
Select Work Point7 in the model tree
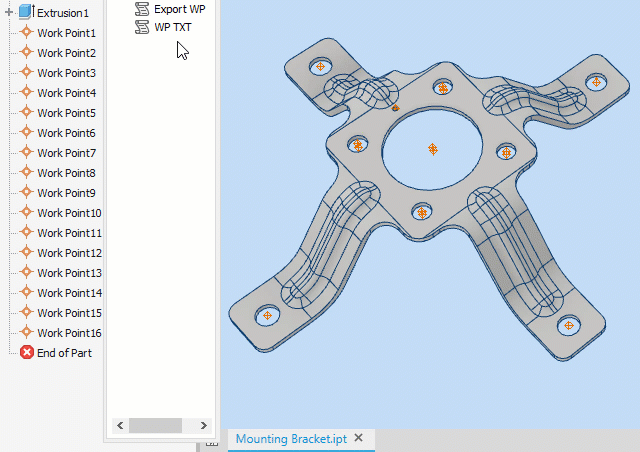pyautogui.click(x=66, y=153)
